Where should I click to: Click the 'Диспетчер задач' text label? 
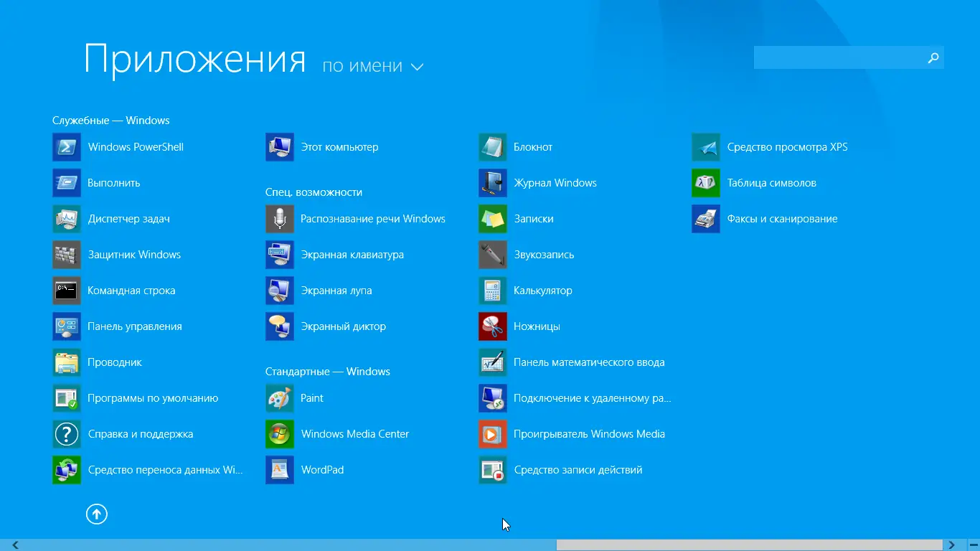[x=129, y=219]
